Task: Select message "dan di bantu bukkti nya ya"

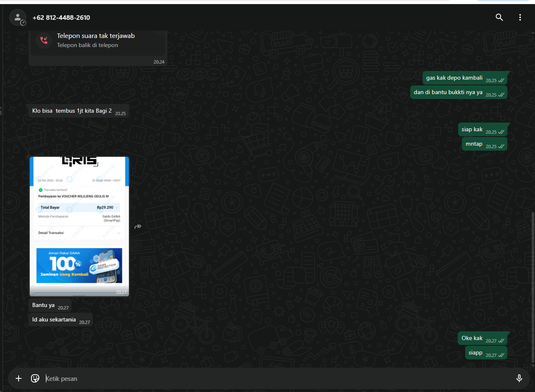Action: (x=459, y=92)
